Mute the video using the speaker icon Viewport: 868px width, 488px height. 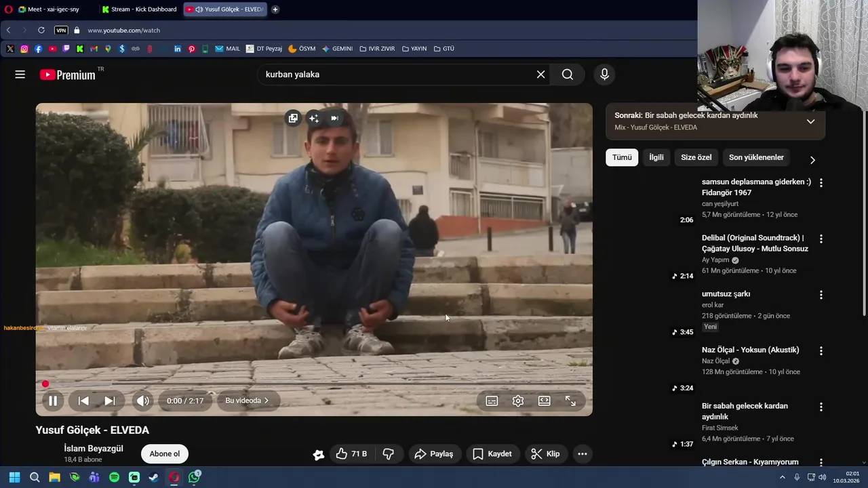[x=142, y=401]
